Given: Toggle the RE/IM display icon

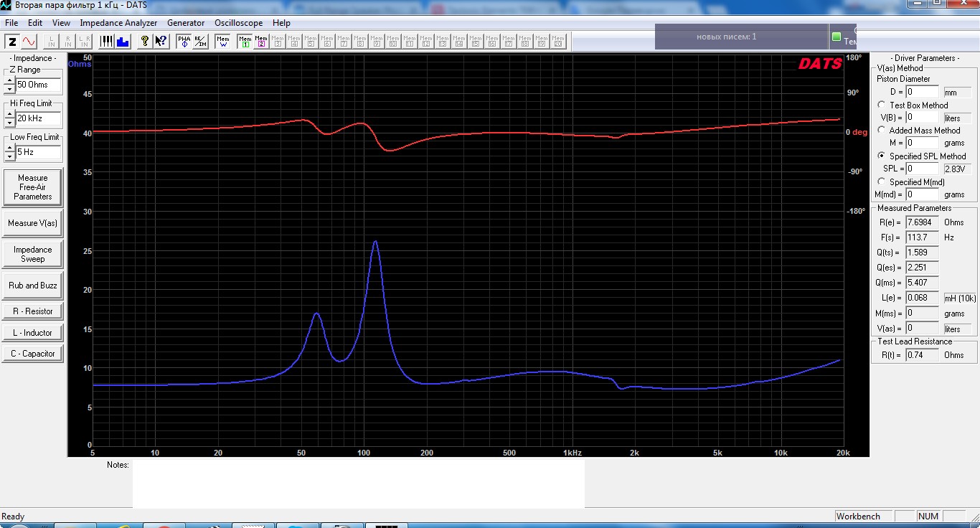Looking at the screenshot, I should pos(201,42).
